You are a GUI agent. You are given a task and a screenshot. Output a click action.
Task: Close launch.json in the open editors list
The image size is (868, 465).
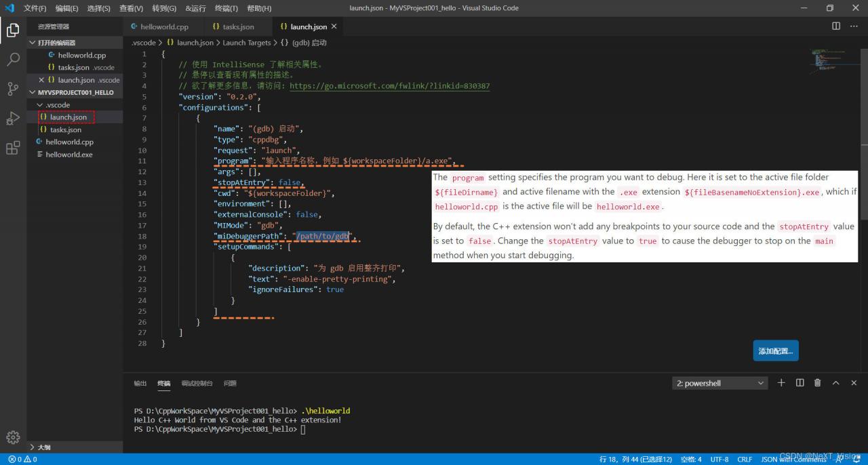(x=42, y=80)
